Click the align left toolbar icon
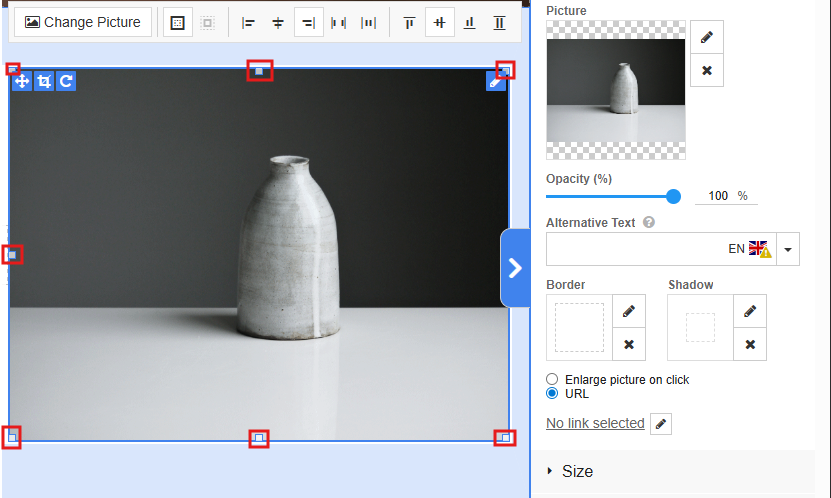This screenshot has width=831, height=498. click(249, 22)
